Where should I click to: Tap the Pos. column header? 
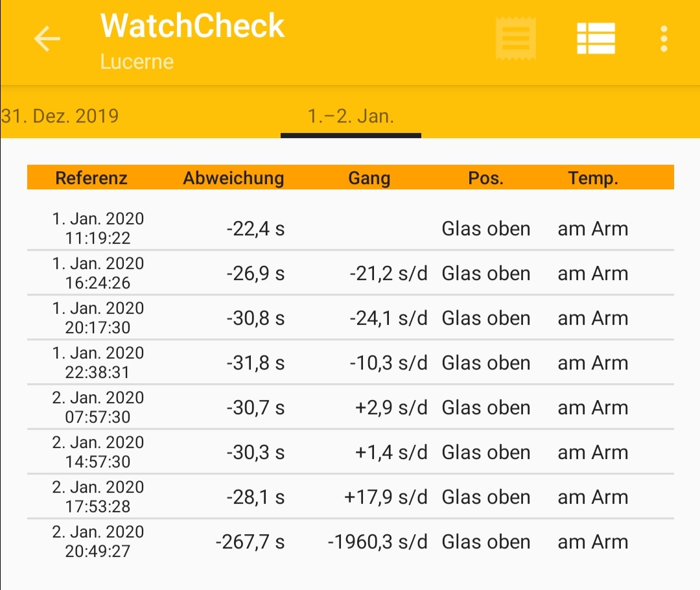[485, 178]
